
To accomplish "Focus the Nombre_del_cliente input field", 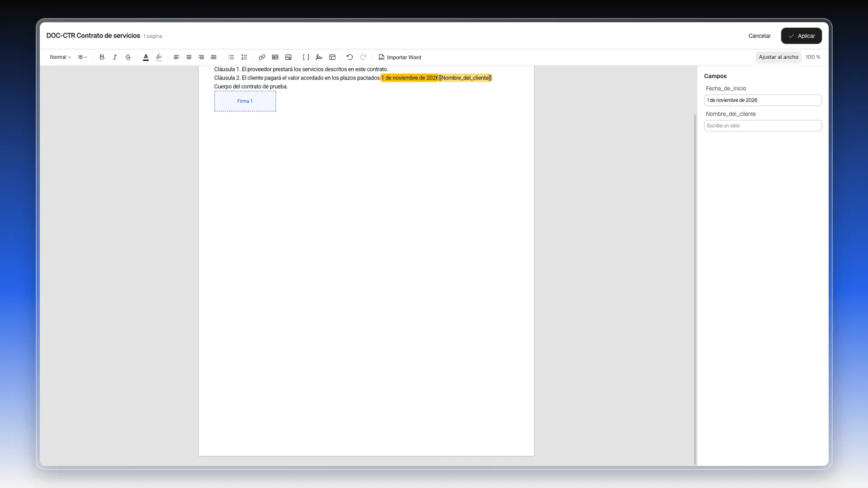I will [x=763, y=126].
